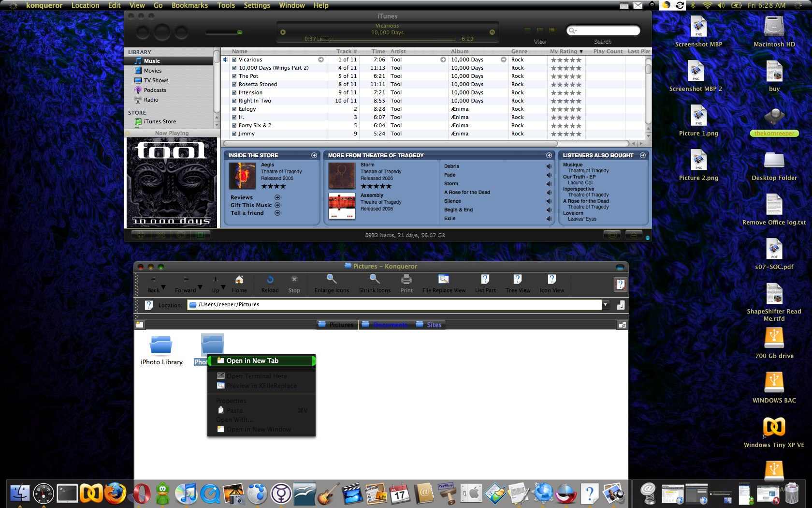Open GarageBand guitar icon in Dock
812x508 pixels.
329,493
